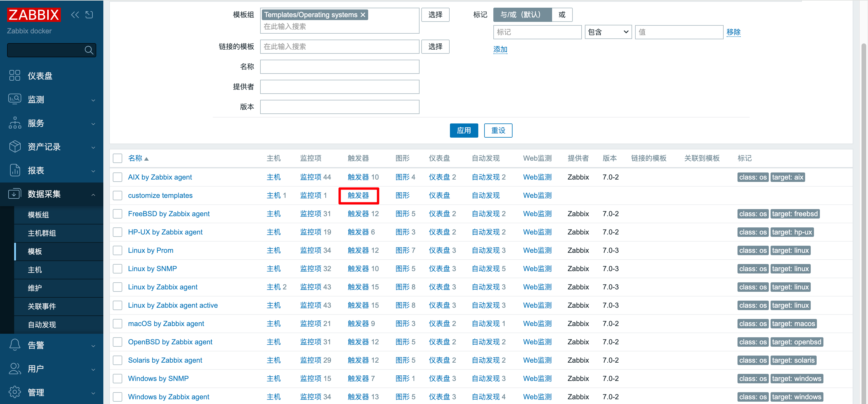Expand the 服务 menu chevron
Viewport: 868px width, 404px height.
click(x=93, y=124)
